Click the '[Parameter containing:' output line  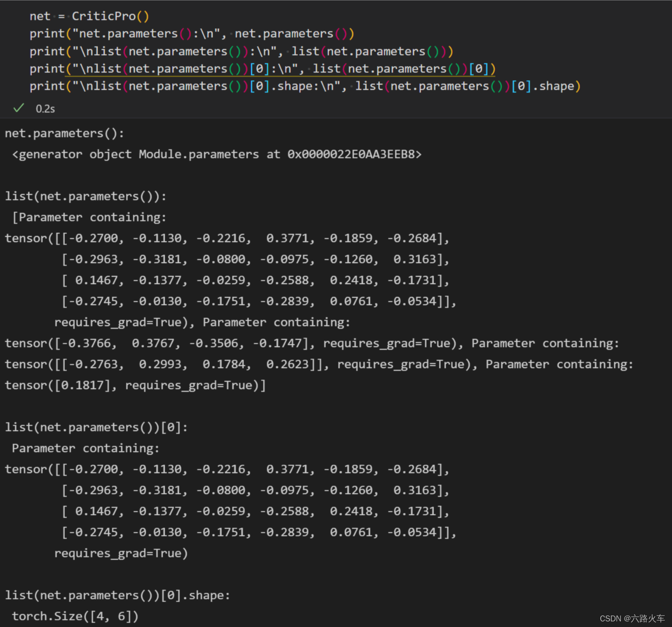[89, 217]
